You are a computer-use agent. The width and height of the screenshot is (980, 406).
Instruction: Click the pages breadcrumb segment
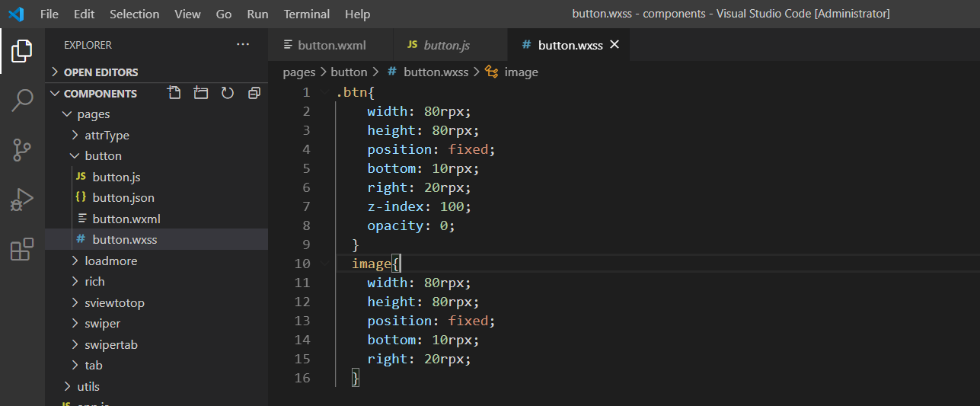298,72
